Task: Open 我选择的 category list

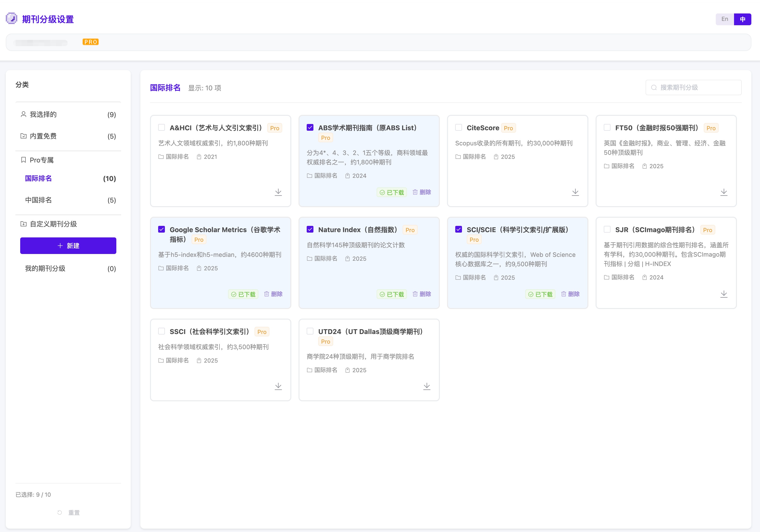Action: click(43, 114)
